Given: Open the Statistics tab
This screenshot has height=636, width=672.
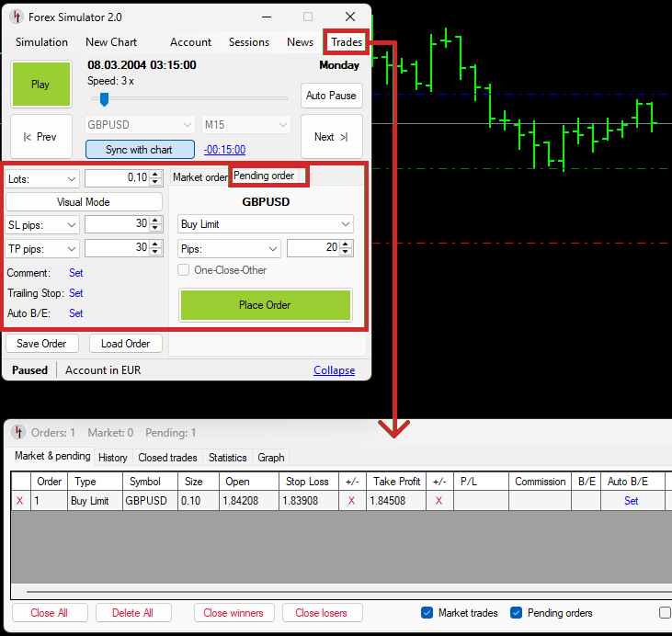Looking at the screenshot, I should point(228,458).
